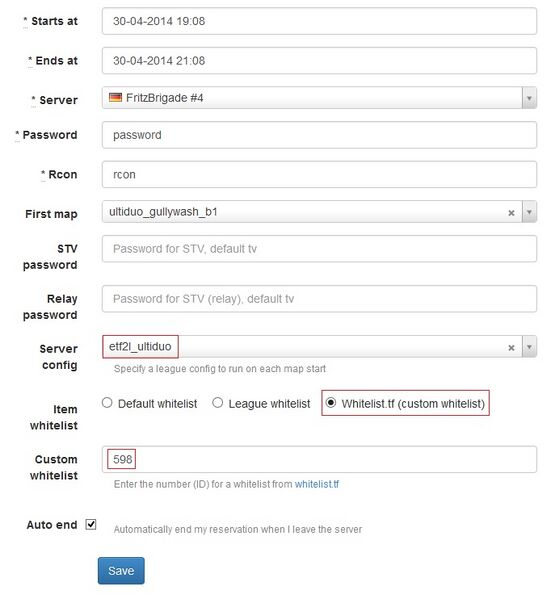Clear the First map selection

coord(511,213)
